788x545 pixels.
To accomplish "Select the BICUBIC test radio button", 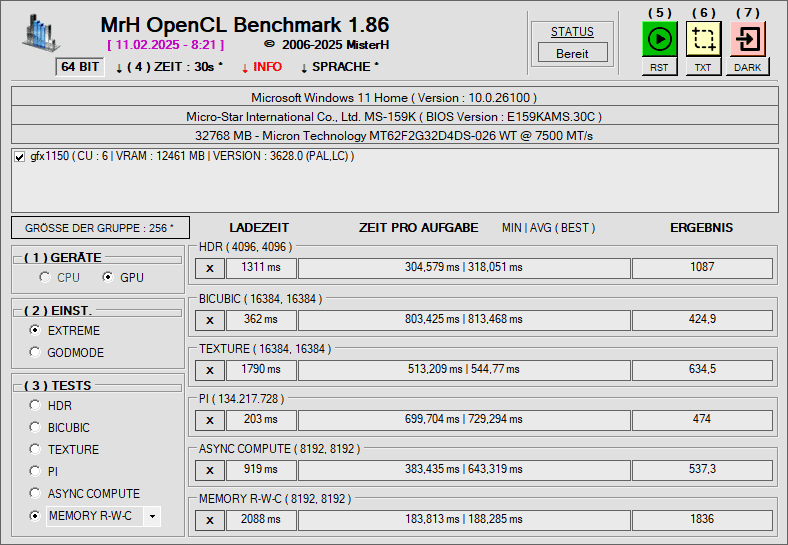I will (x=35, y=427).
